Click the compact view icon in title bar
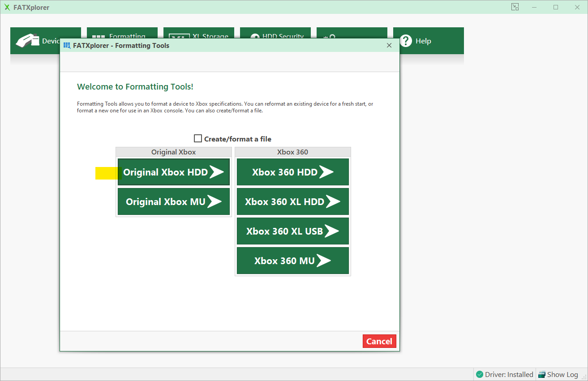Viewport: 588px width, 381px height. 515,7
